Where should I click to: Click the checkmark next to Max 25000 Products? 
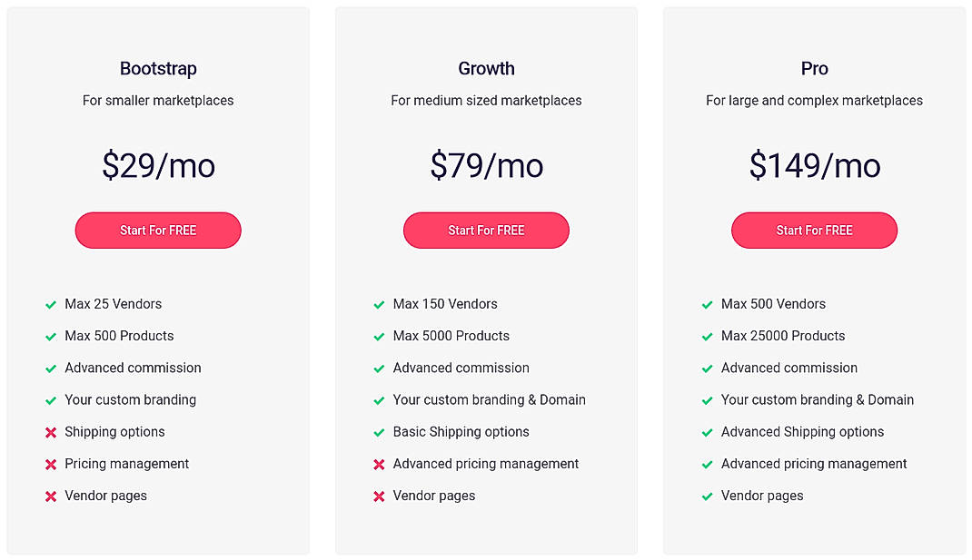(x=707, y=336)
